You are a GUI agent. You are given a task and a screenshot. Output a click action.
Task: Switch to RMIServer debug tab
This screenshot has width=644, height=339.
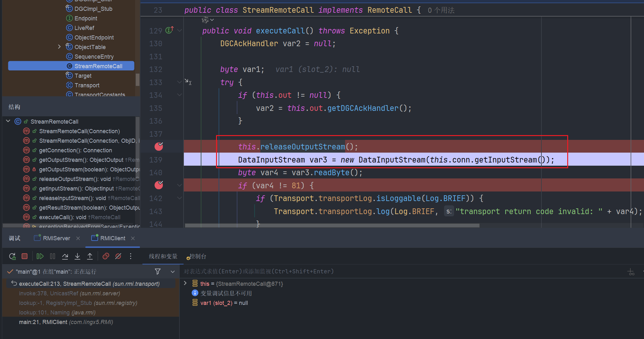tap(56, 238)
